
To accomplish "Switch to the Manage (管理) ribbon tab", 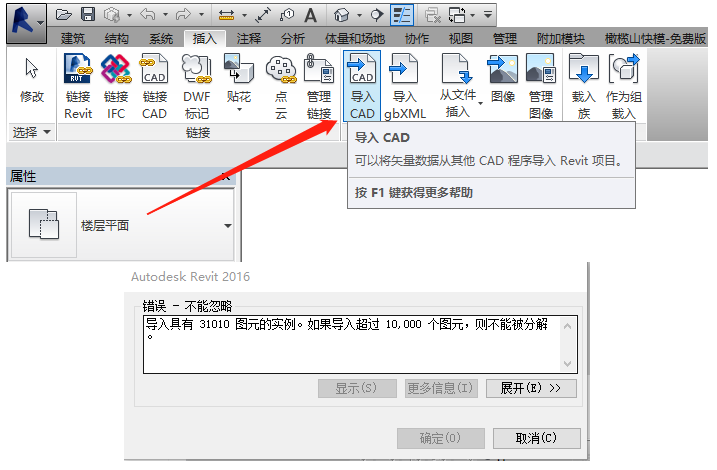I will pos(505,39).
